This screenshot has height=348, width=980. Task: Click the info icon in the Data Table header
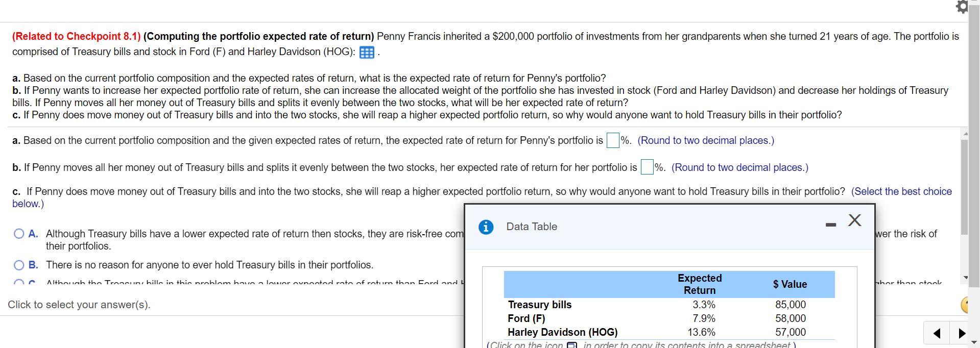[x=485, y=227]
